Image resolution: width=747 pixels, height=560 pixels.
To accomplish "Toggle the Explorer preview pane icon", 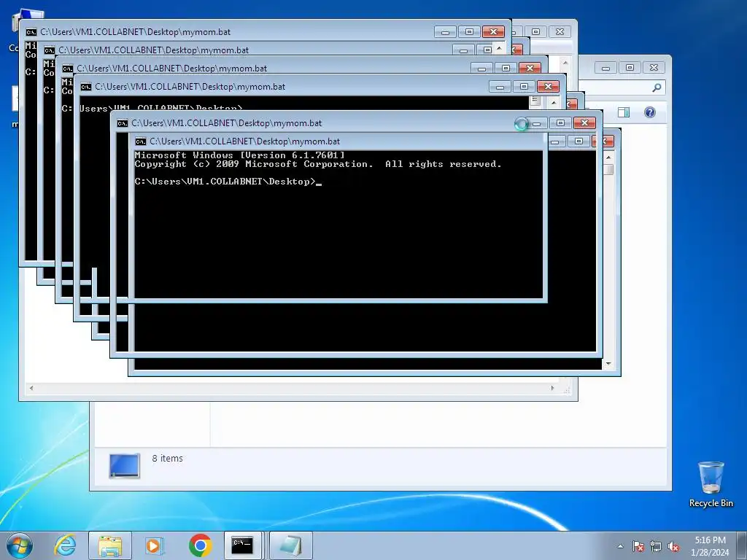I will (624, 112).
